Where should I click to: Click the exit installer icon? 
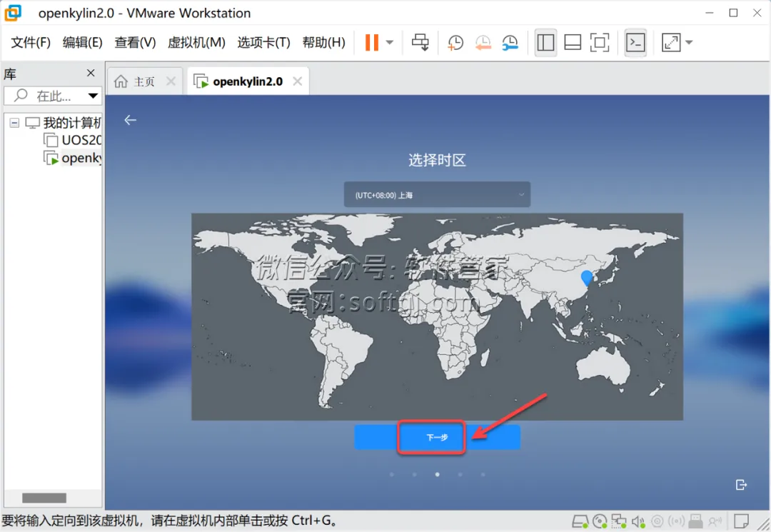(741, 485)
